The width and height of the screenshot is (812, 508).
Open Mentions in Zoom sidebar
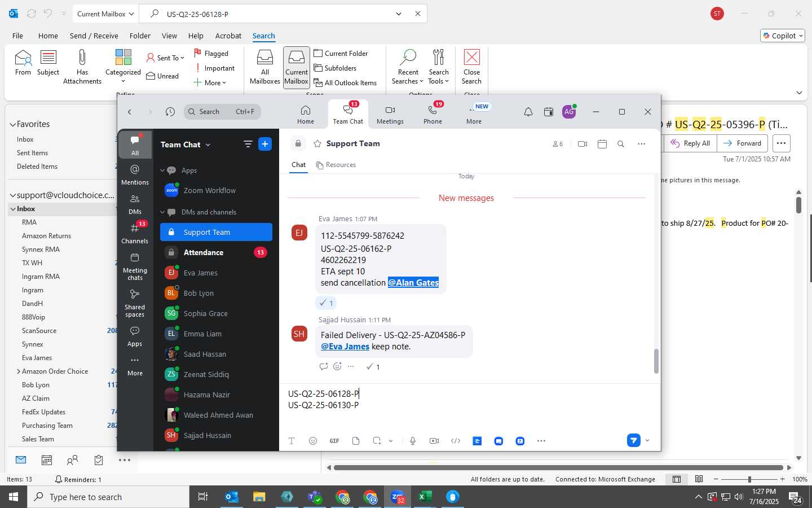click(135, 174)
